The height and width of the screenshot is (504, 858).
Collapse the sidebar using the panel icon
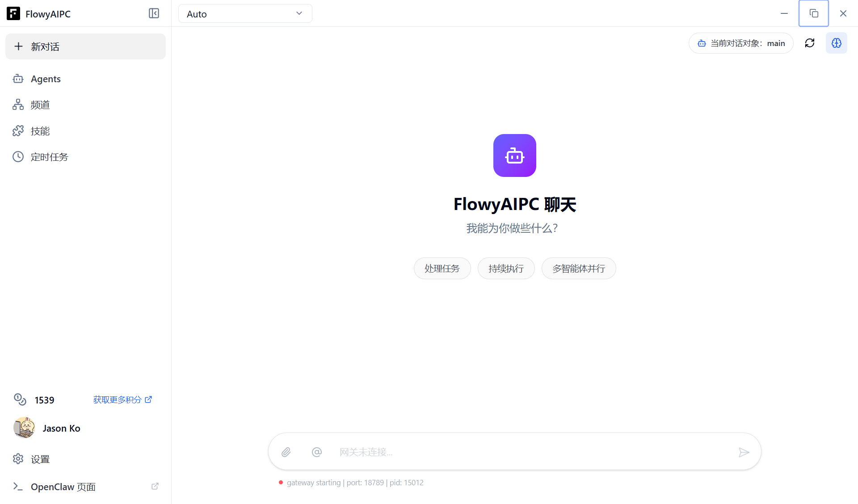pyautogui.click(x=154, y=13)
